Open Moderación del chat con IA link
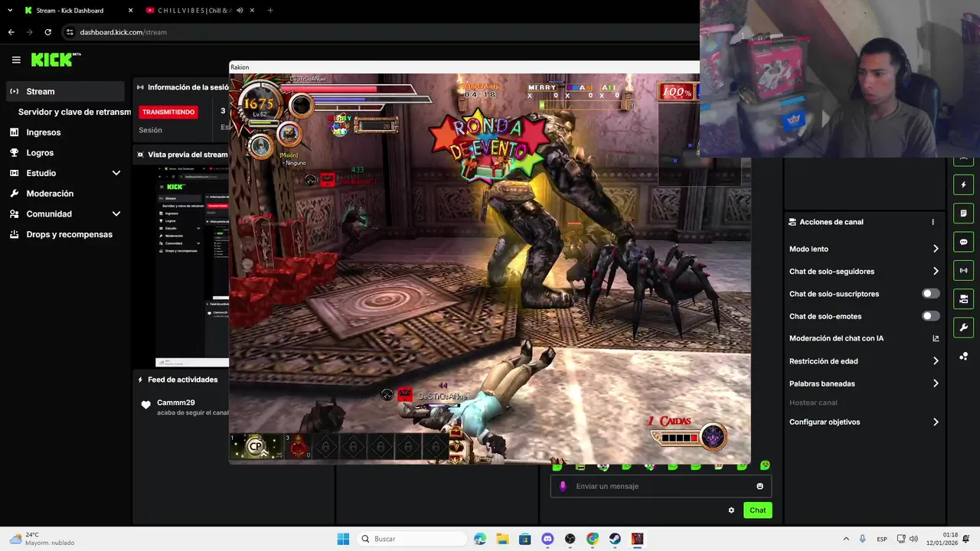This screenshot has width=980, height=551. pos(864,338)
